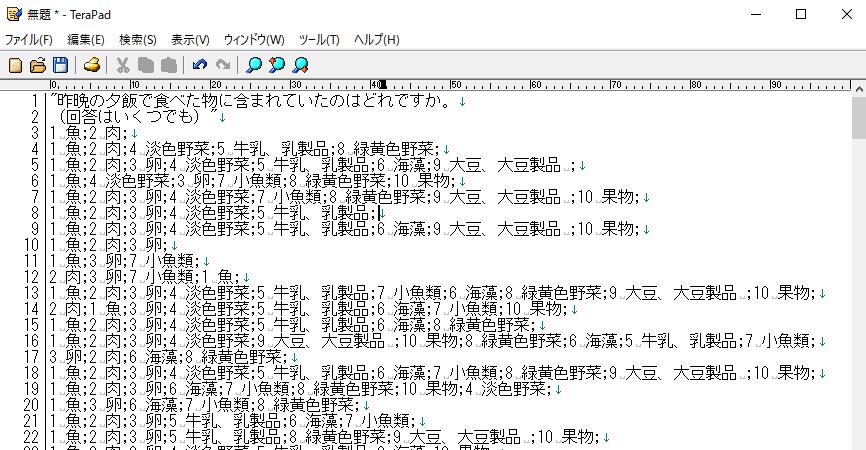Open the search magnifier icon

(x=254, y=66)
